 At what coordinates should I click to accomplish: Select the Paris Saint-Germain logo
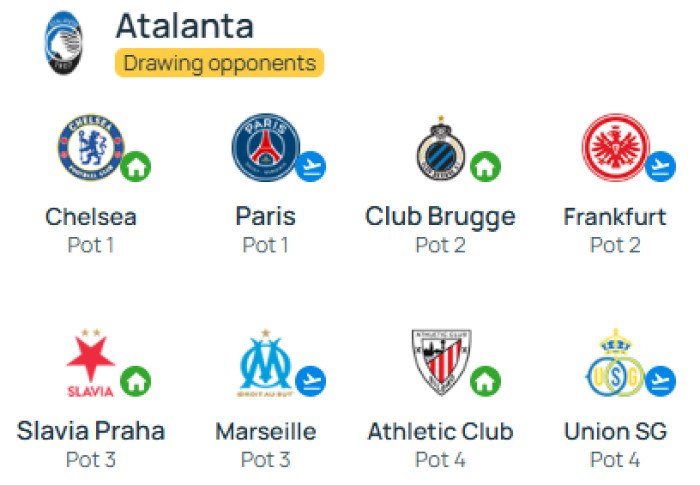(x=266, y=147)
